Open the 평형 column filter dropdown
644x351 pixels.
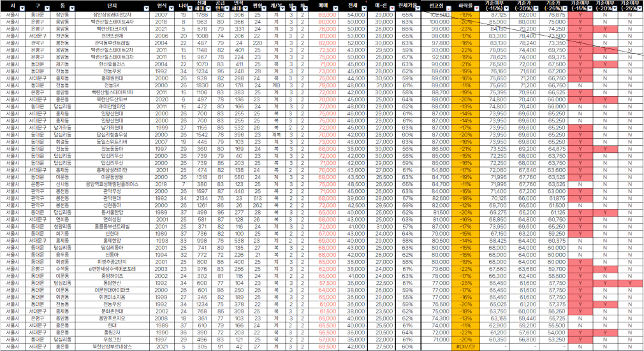tap(264, 8)
